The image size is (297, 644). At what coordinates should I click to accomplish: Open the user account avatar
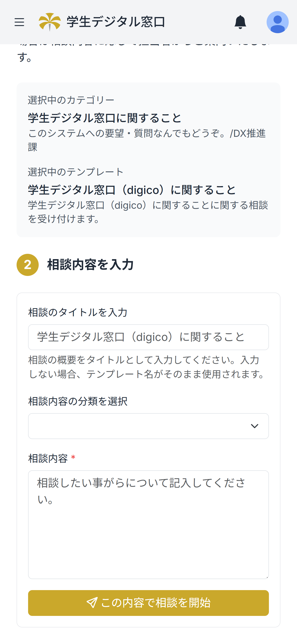[277, 22]
